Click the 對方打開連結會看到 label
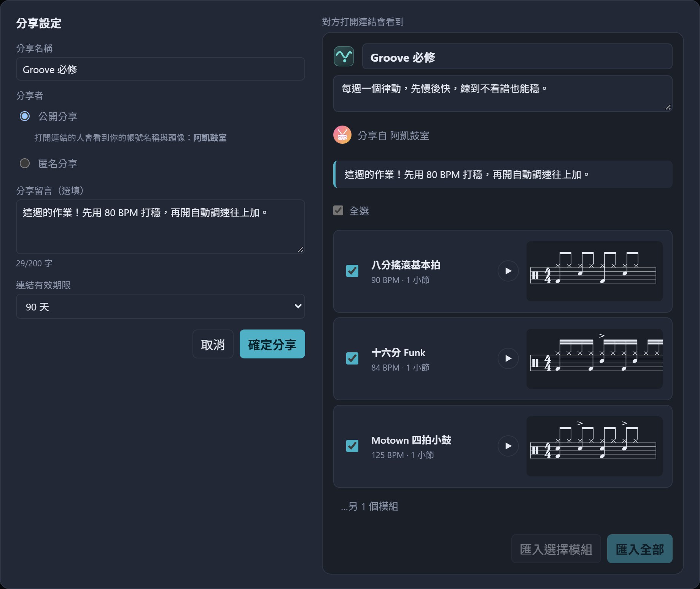This screenshot has width=700, height=589. click(363, 22)
